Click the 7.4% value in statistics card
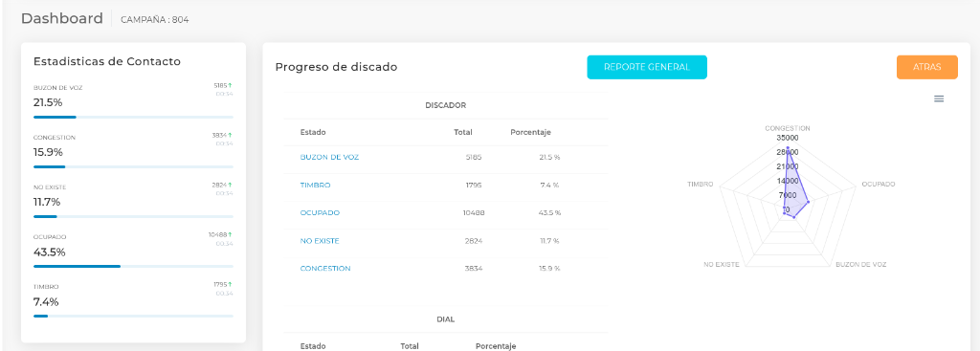Screen dimensions: 980x351 coord(46,302)
